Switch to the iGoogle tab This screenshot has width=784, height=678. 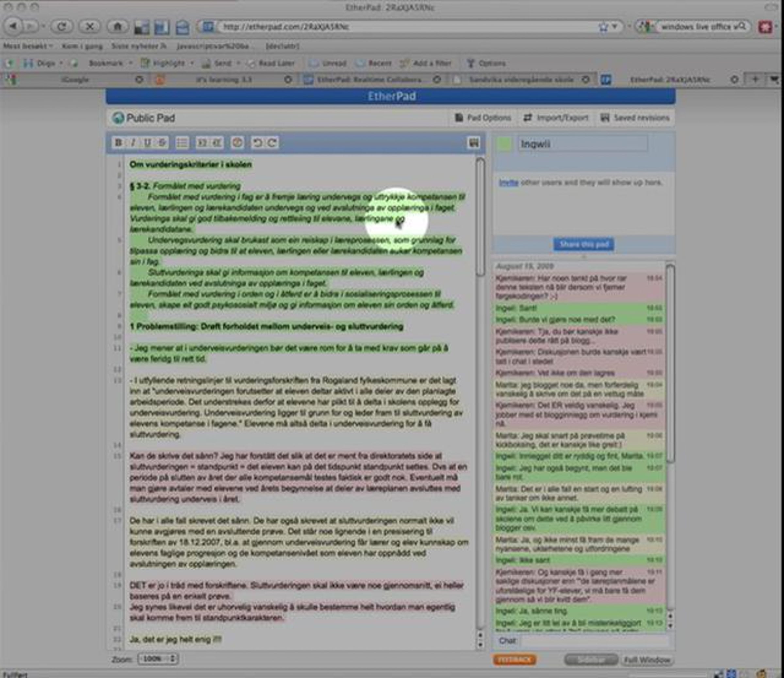(75, 79)
